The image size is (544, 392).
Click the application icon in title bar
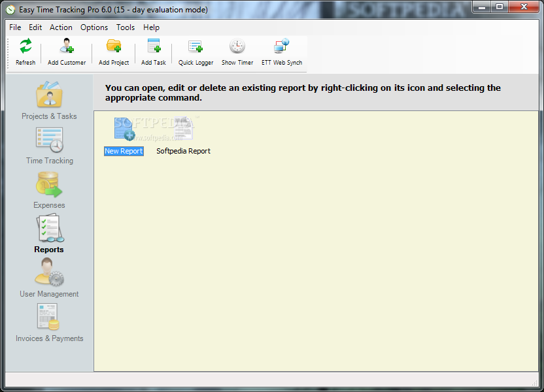(x=10, y=10)
